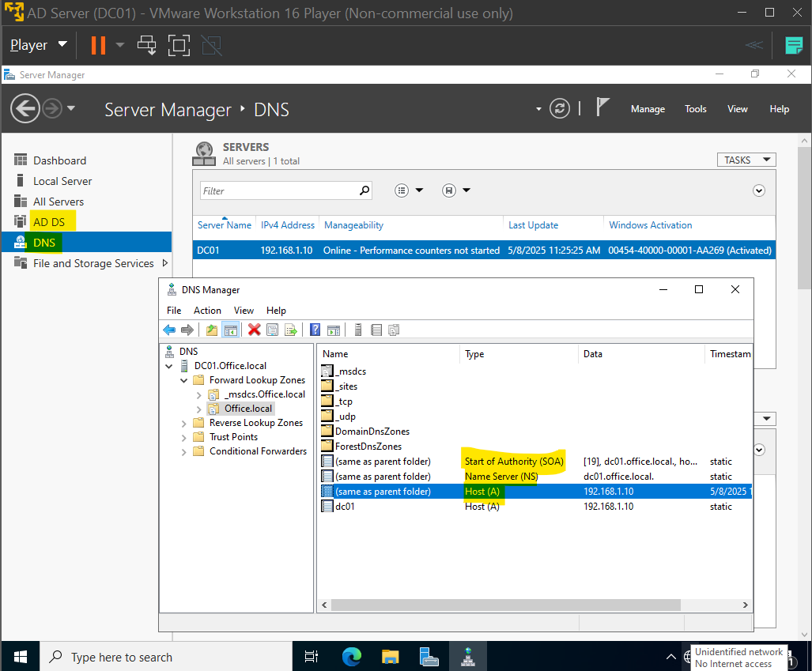Open Task View on the taskbar
812x671 pixels.
click(312, 657)
